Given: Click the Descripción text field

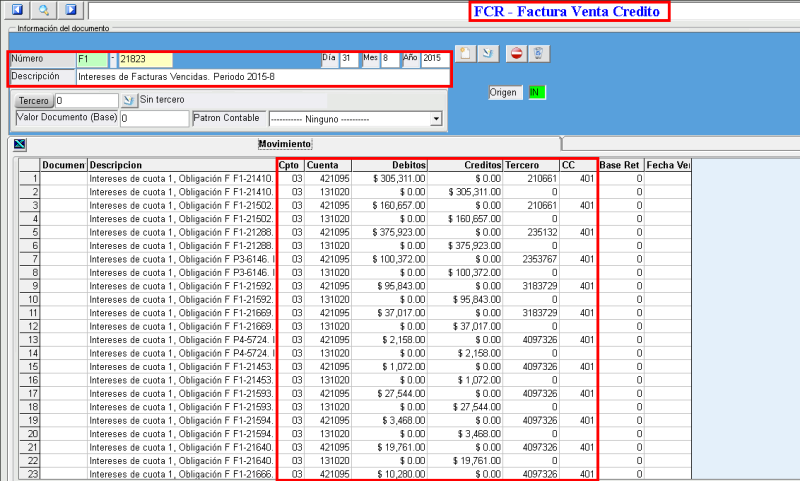Looking at the screenshot, I should point(260,76).
